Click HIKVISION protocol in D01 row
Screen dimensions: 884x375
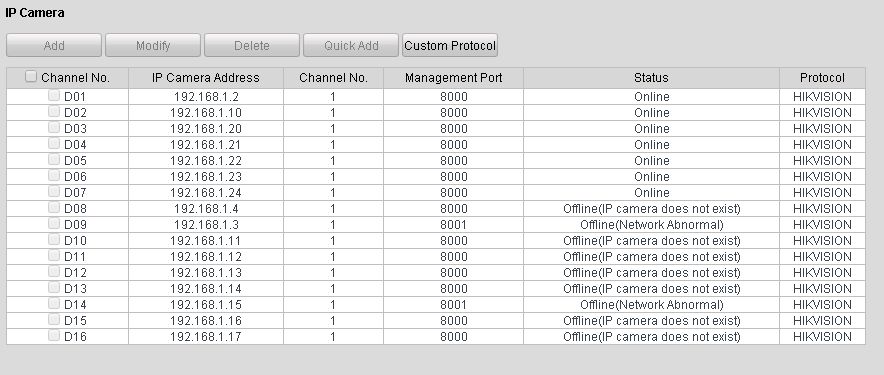coord(822,97)
